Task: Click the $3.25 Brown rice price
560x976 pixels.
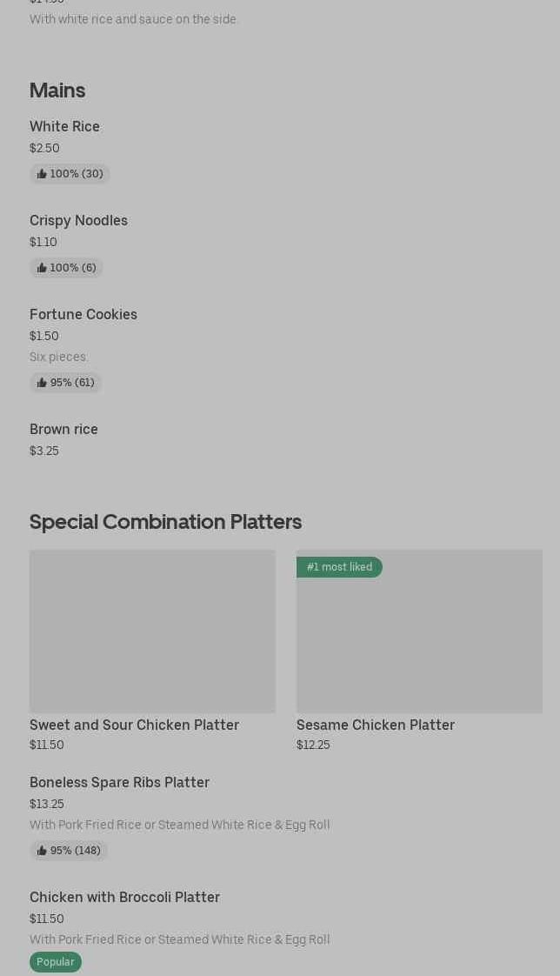Action: [44, 451]
